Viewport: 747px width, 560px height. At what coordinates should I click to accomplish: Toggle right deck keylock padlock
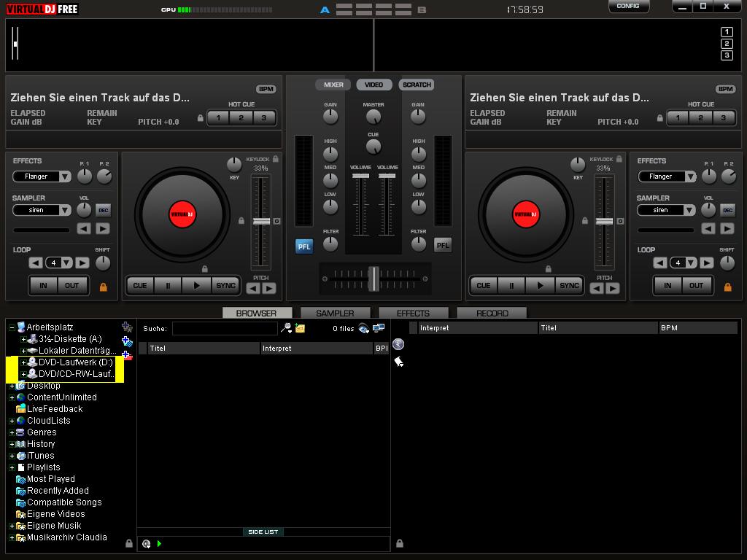[x=619, y=159]
